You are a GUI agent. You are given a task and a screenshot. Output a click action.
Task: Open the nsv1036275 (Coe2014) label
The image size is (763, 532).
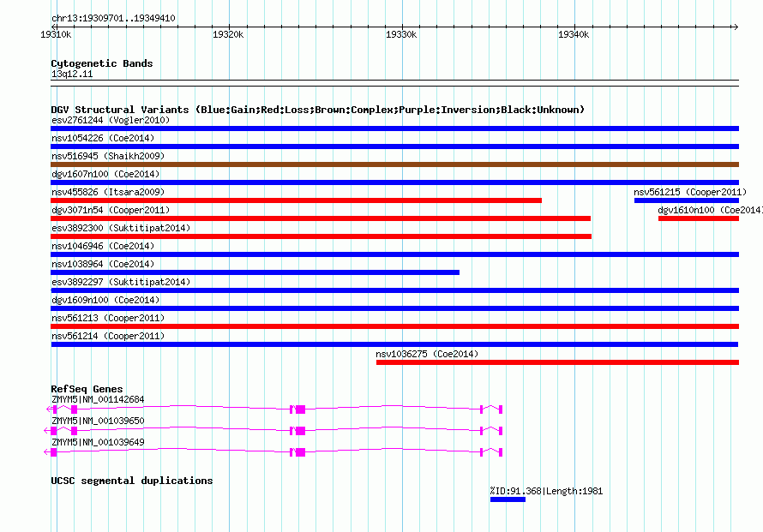427,354
